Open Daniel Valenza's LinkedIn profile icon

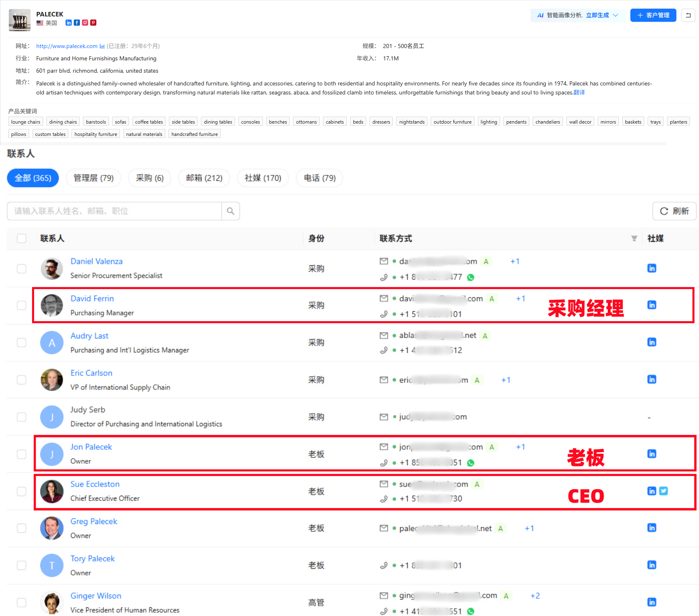[x=652, y=268]
